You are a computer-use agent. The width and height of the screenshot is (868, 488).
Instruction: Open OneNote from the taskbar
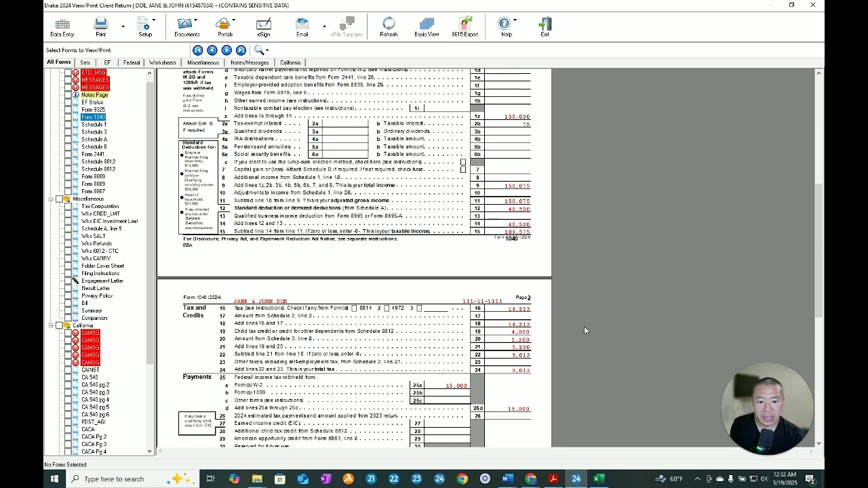tap(325, 479)
